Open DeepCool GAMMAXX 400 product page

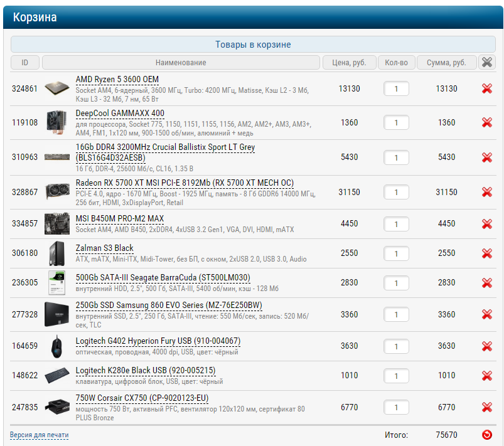tap(120, 113)
